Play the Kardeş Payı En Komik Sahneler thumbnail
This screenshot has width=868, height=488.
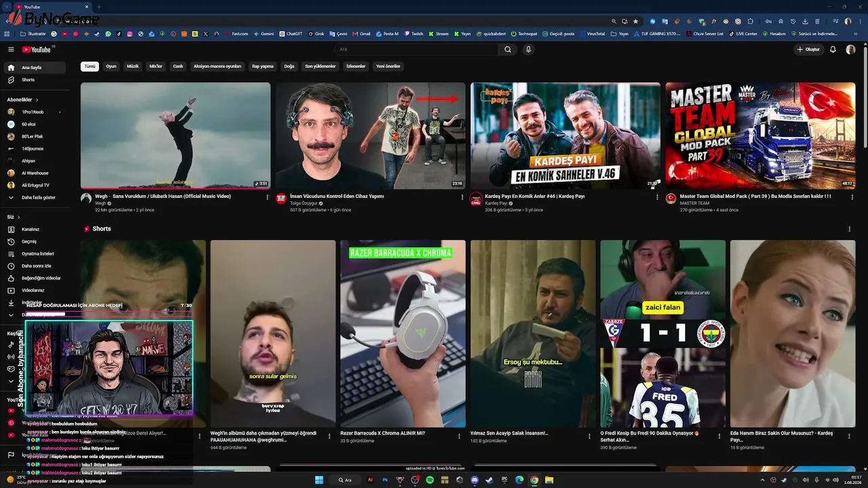566,136
